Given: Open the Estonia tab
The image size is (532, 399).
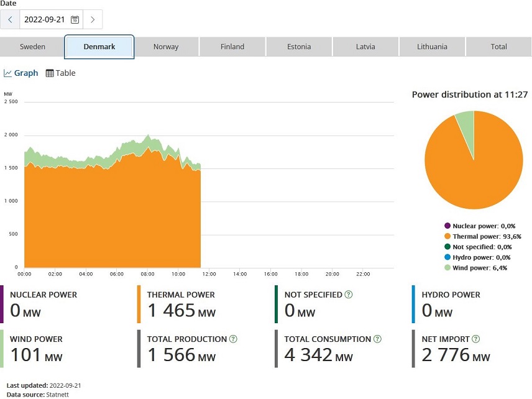Looking at the screenshot, I should pyautogui.click(x=299, y=47).
